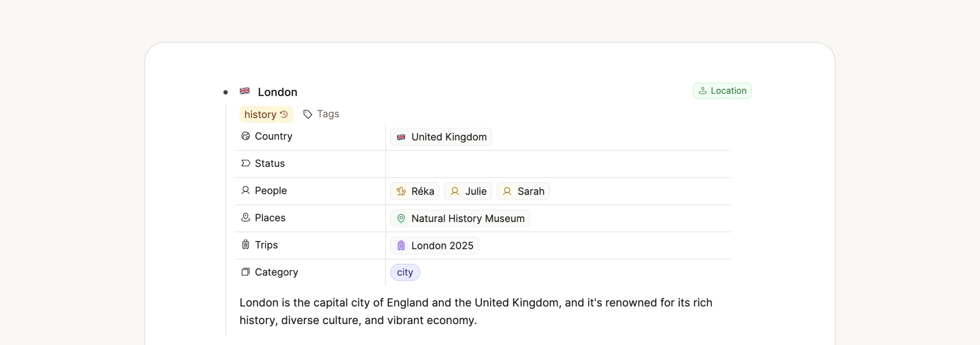
Task: Click the empty Status value field
Action: coord(557,164)
